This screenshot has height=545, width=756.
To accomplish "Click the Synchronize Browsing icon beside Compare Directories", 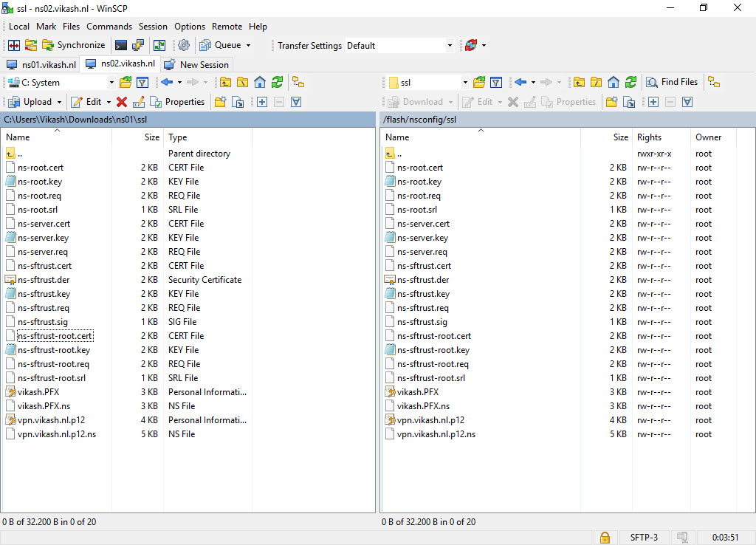I will coord(31,45).
